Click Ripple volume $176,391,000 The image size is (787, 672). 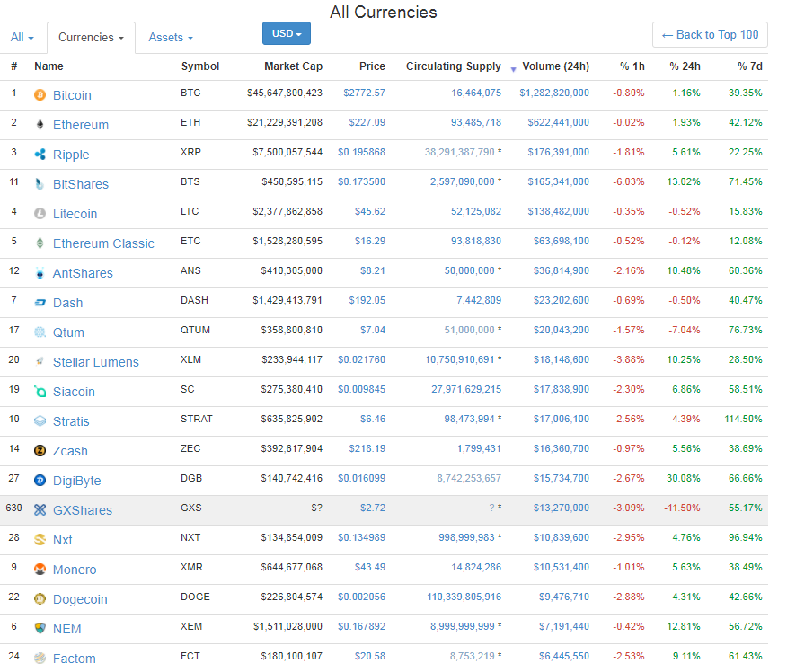coord(558,152)
